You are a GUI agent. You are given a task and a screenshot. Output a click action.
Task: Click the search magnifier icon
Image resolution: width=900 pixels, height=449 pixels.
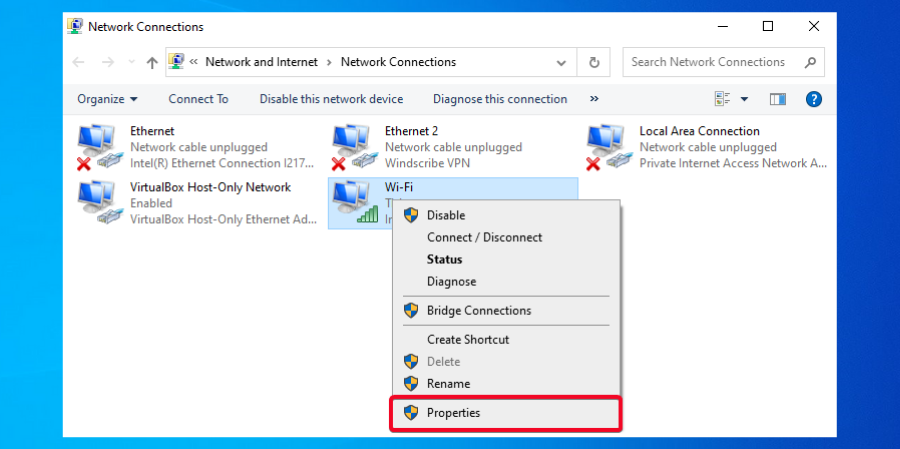810,62
